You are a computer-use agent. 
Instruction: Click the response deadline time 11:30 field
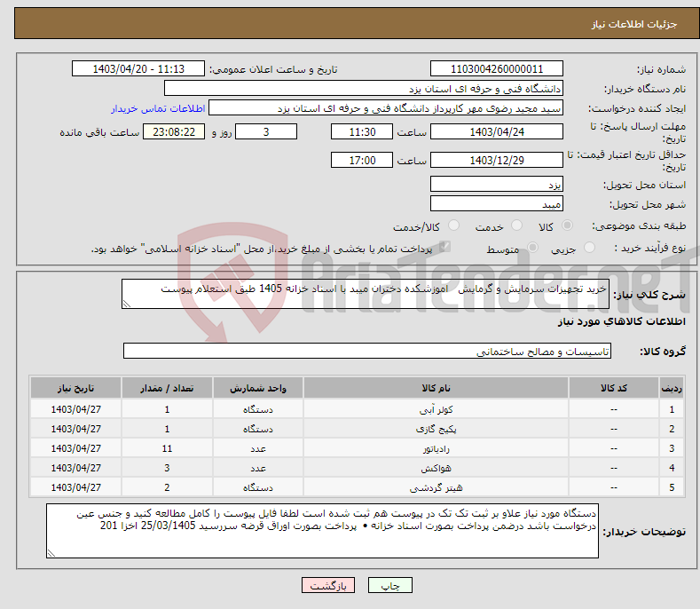(362, 131)
